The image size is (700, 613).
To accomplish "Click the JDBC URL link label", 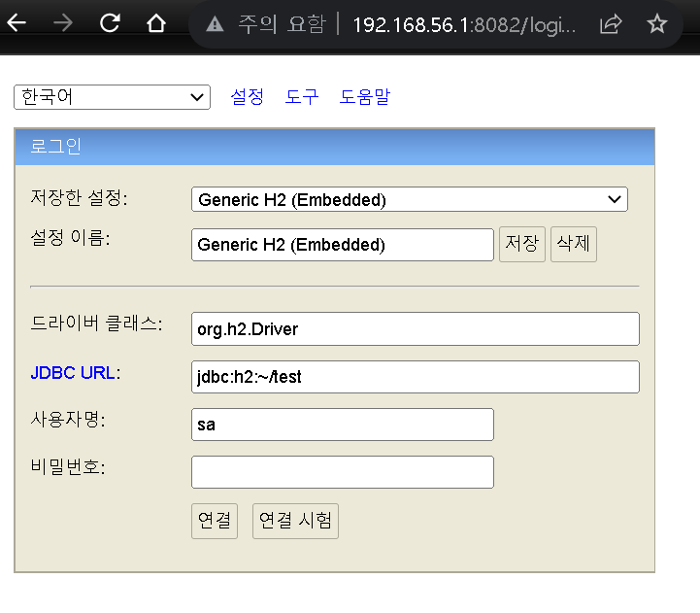I will [73, 373].
